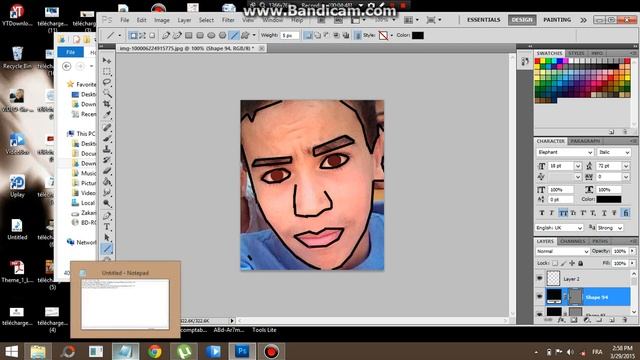
Task: Switch to the Paragraph tab
Action: coord(585,141)
